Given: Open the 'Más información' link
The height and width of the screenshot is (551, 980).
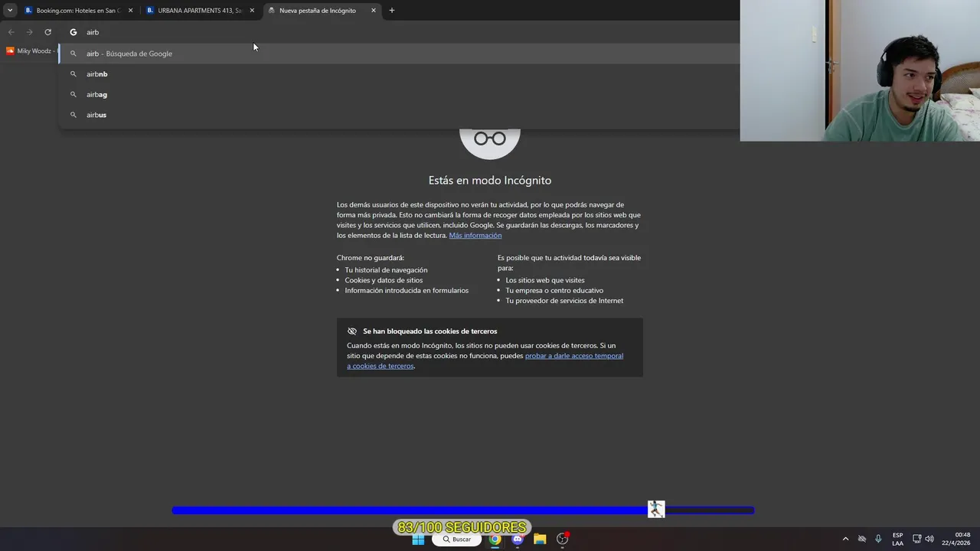Looking at the screenshot, I should [475, 236].
